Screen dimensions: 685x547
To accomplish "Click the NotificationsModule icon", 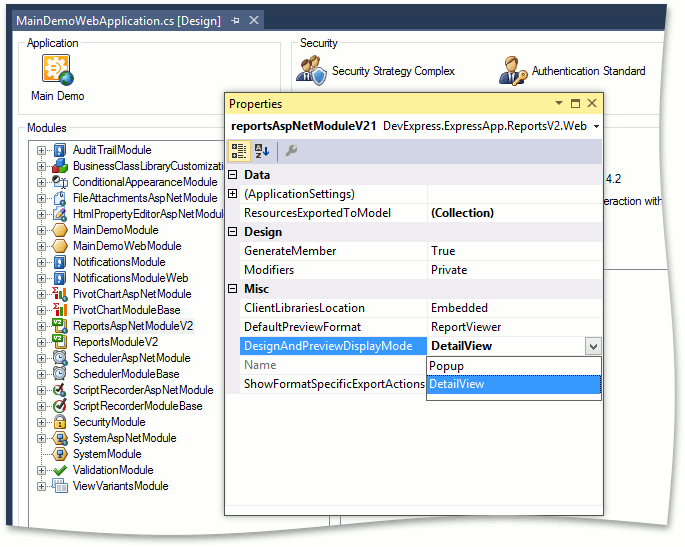I will coord(60,262).
